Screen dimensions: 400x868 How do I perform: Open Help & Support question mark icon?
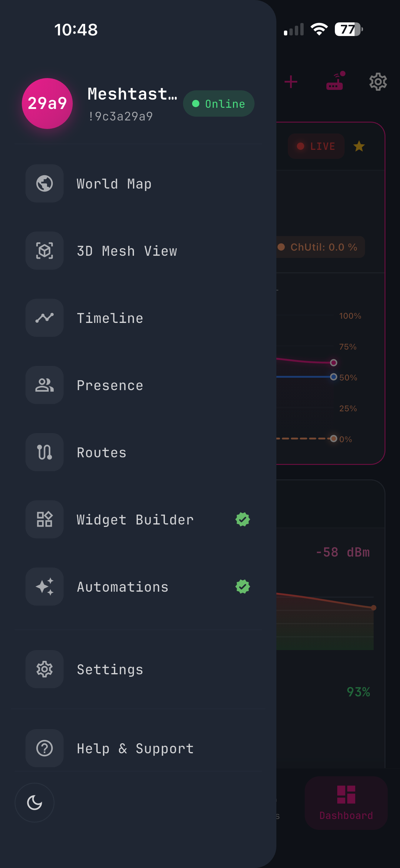44,748
